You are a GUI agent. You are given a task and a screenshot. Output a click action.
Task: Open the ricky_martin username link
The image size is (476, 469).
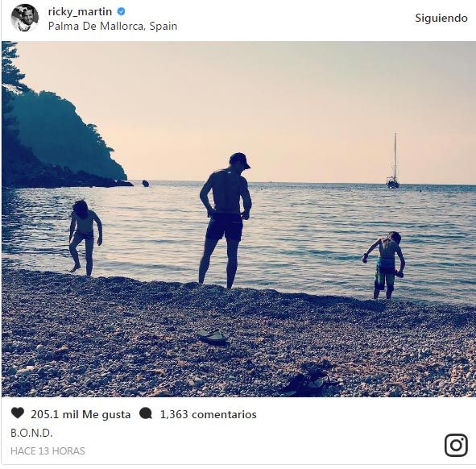pos(80,11)
